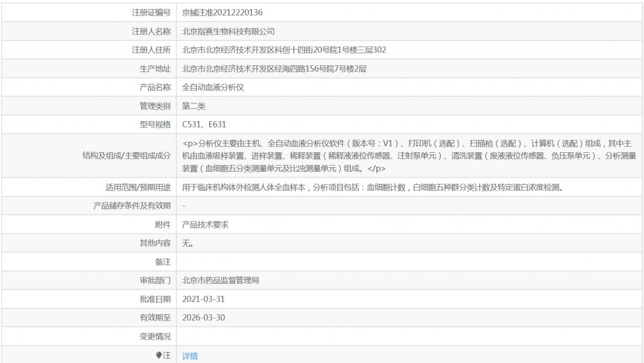The width and height of the screenshot is (644, 363).
Task: Click the 产品储存条件及有效期 row label
Action: 132,206
